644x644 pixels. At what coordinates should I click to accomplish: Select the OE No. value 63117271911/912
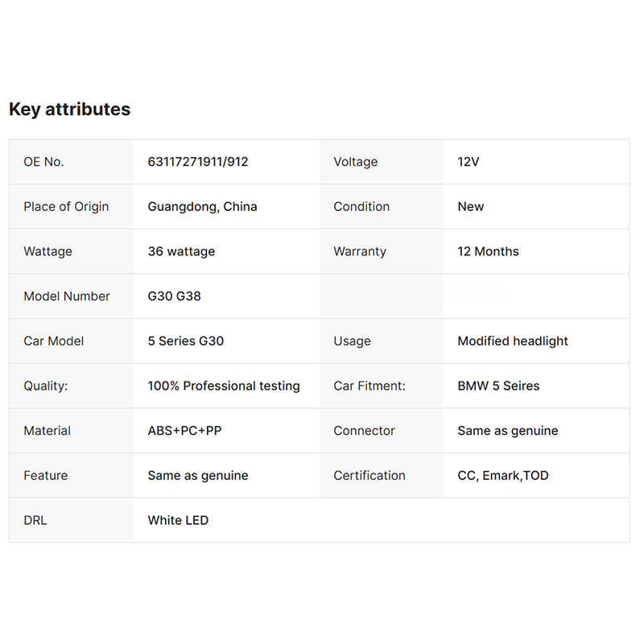coord(198,162)
